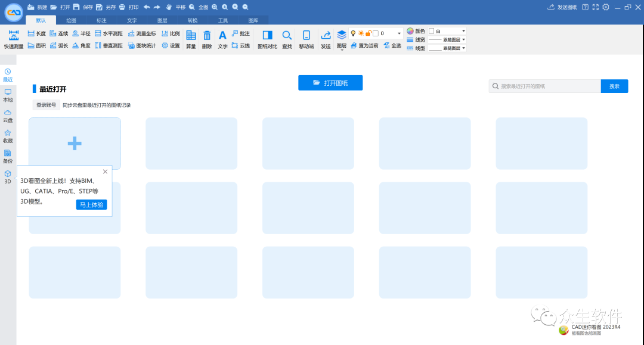Open 本地 local files in sidebar
Screen dimensions: 644x345
(8, 95)
